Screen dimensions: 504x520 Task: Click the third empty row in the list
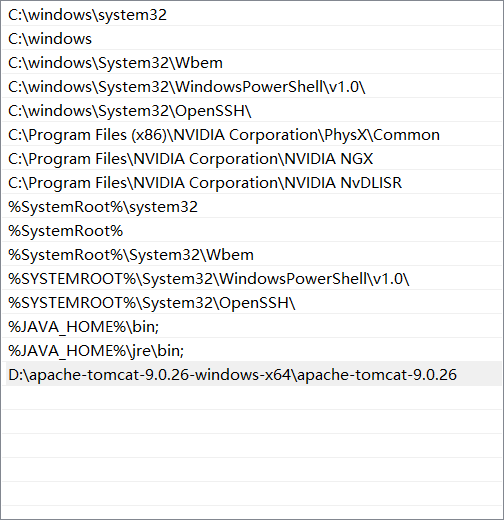click(x=252, y=447)
